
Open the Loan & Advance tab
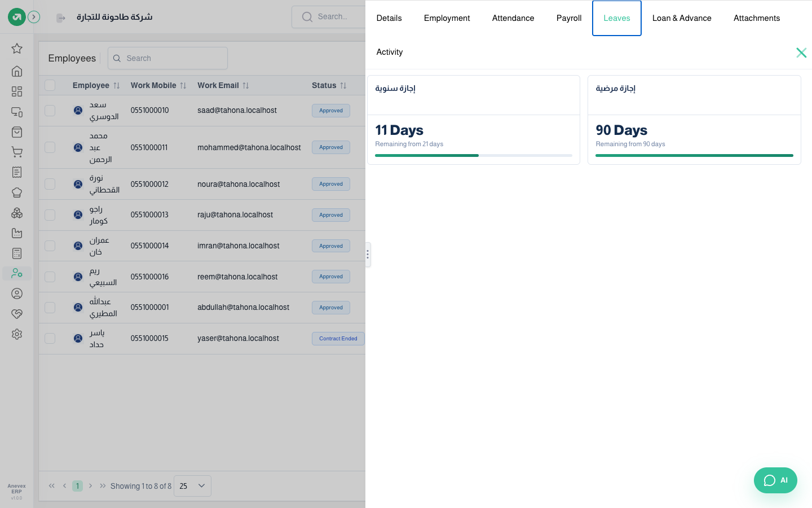click(x=682, y=18)
